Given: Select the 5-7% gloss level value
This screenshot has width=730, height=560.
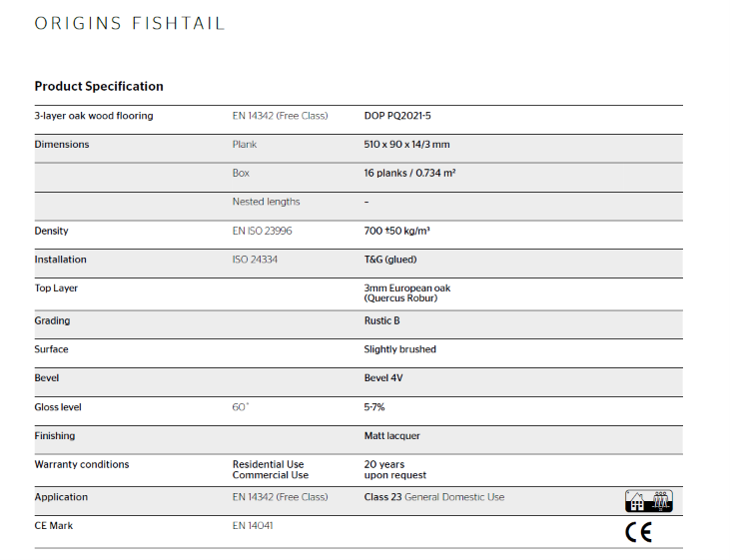Looking at the screenshot, I should pyautogui.click(x=374, y=407).
